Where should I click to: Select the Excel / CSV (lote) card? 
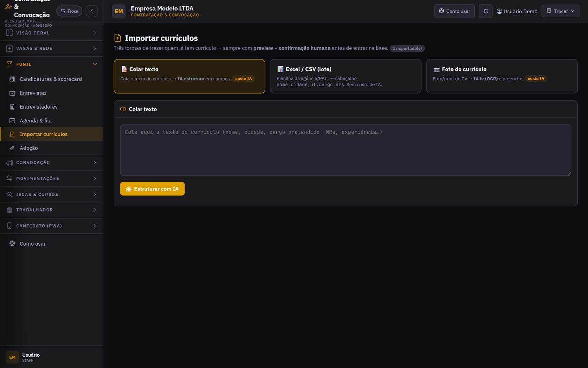point(346,76)
